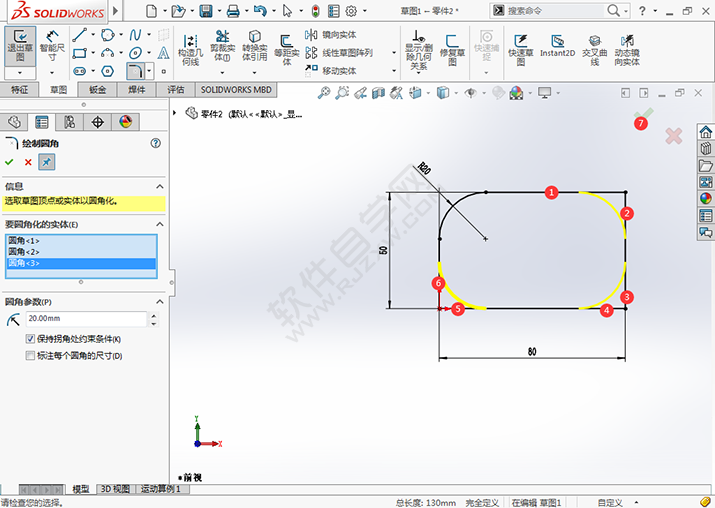This screenshot has height=508, width=715.
Task: Open the 3D 视图 bottom tab
Action: (x=114, y=489)
